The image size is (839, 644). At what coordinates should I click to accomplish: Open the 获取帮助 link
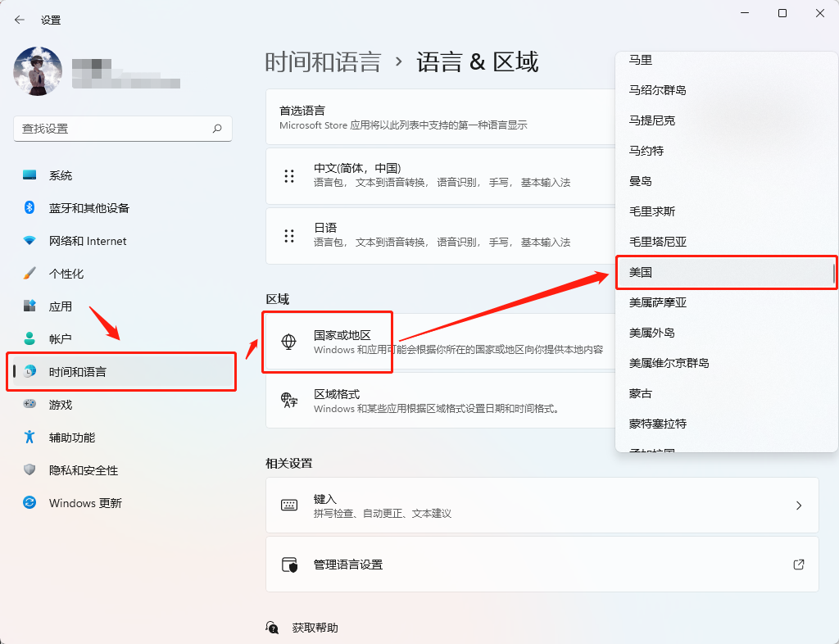(315, 628)
